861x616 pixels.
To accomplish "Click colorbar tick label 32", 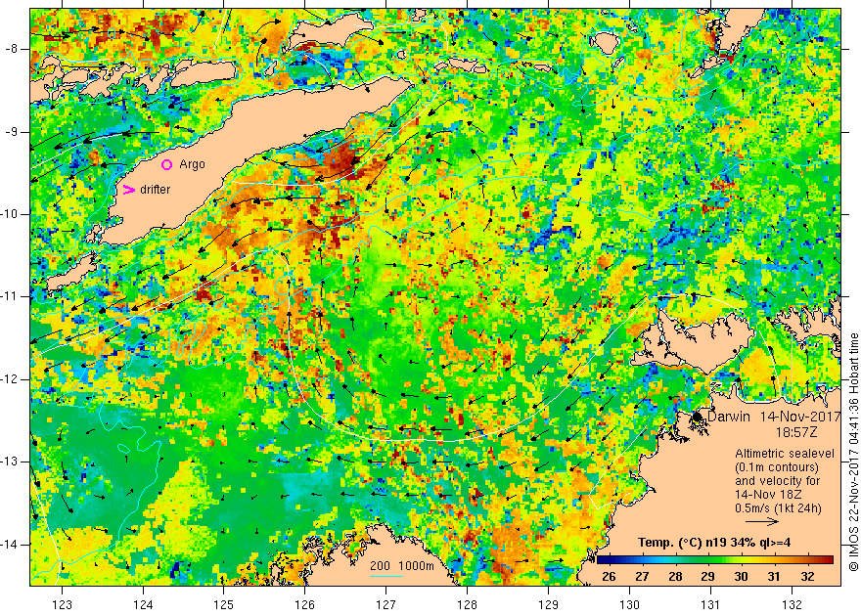I will pos(807,577).
